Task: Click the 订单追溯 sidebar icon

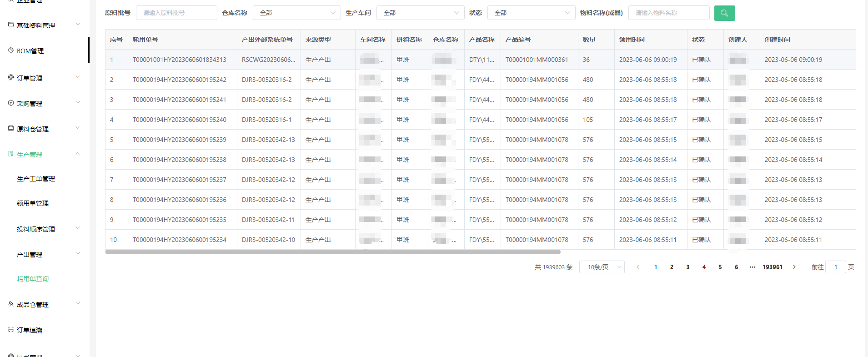Action: (x=11, y=330)
